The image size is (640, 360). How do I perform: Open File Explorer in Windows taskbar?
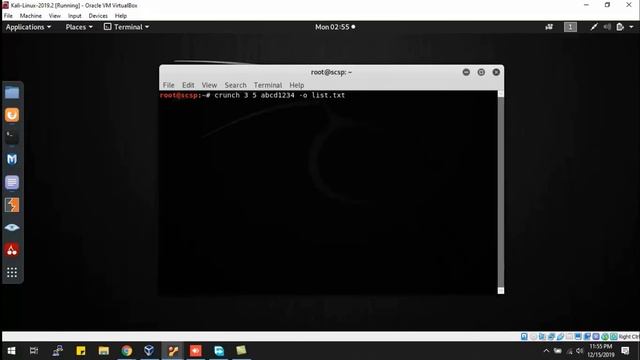click(104, 351)
